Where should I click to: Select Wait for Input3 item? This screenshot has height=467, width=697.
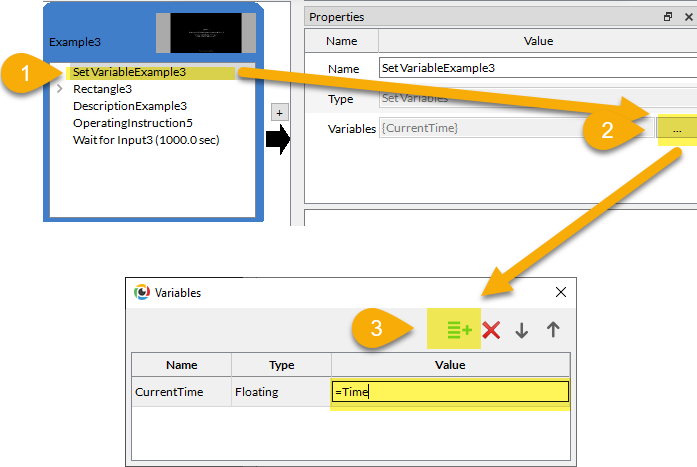click(x=146, y=139)
